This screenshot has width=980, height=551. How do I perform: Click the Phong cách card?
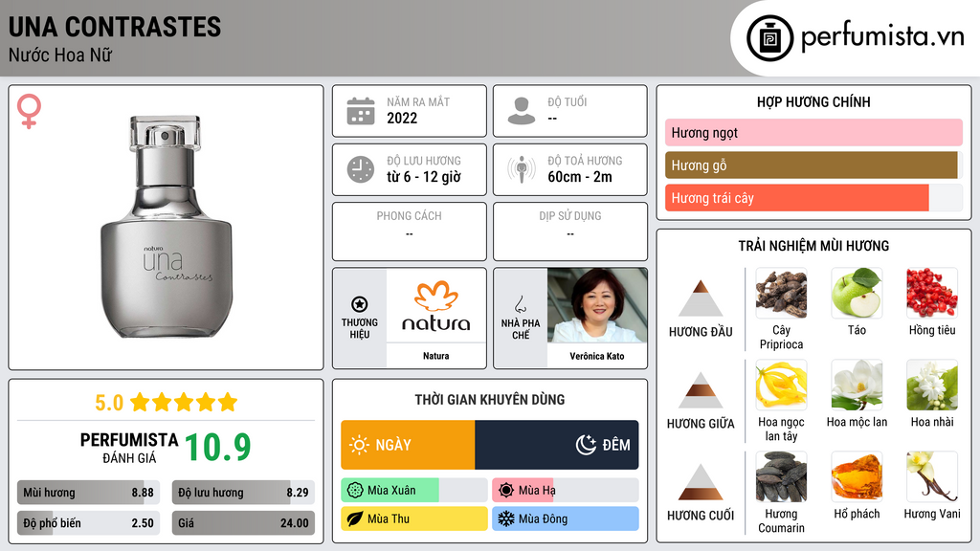pyautogui.click(x=410, y=231)
